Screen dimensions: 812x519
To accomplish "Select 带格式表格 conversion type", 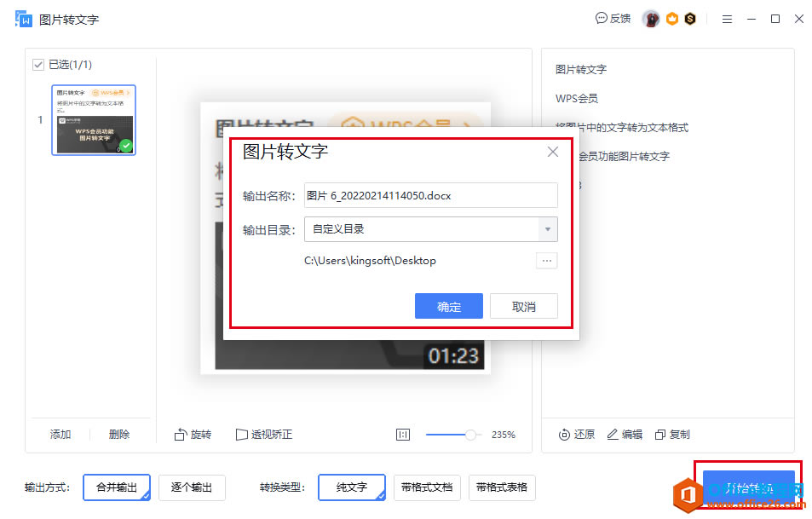I will [502, 487].
